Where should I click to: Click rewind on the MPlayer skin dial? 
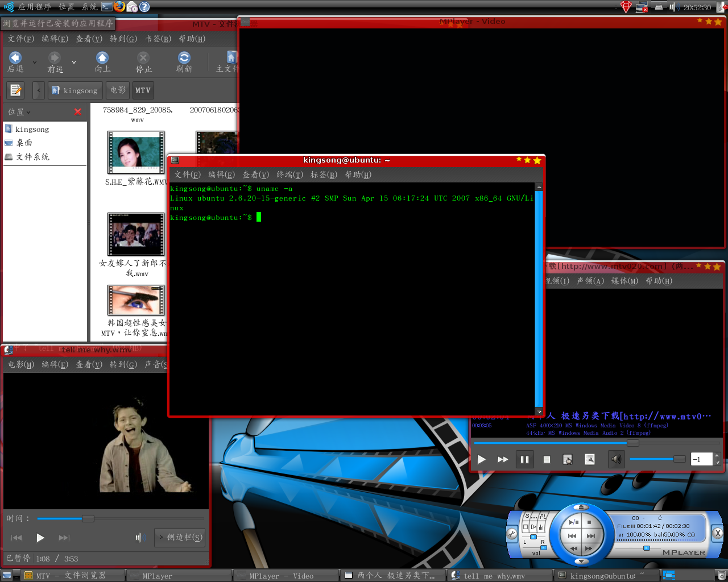coord(574,548)
